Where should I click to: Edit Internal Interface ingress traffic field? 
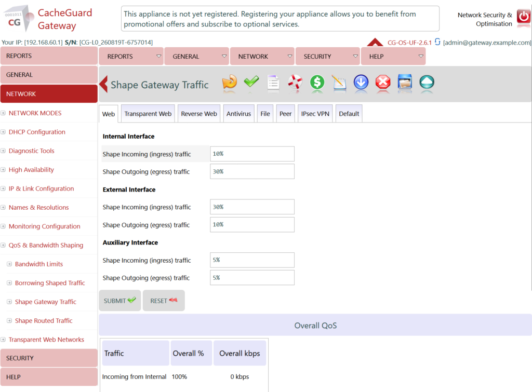tap(252, 154)
